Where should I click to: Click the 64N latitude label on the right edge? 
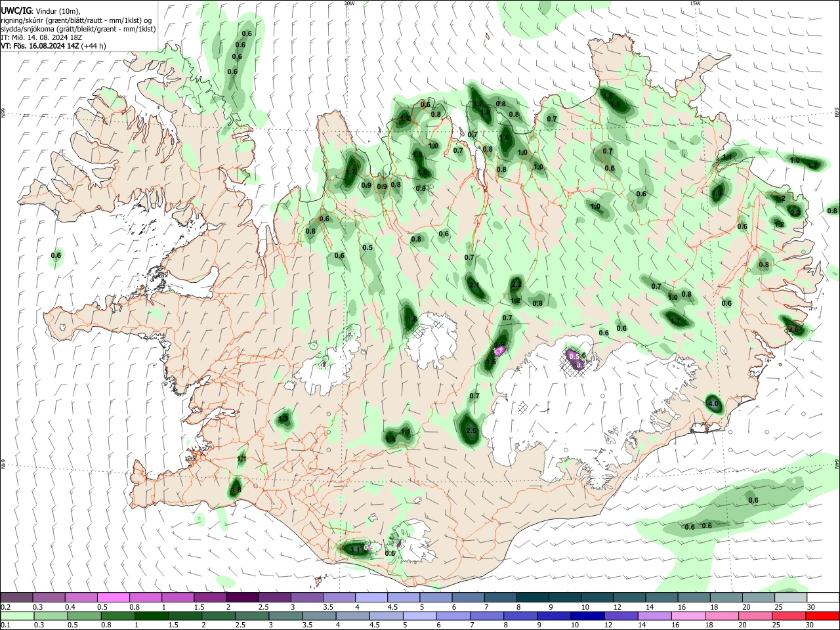837,464
